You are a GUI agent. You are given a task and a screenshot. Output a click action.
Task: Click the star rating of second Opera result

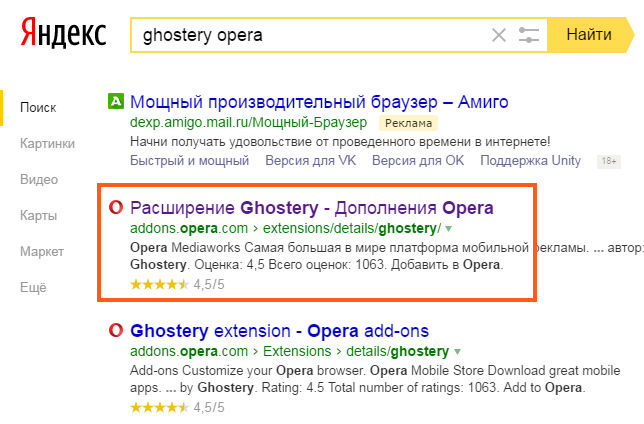pos(159,407)
